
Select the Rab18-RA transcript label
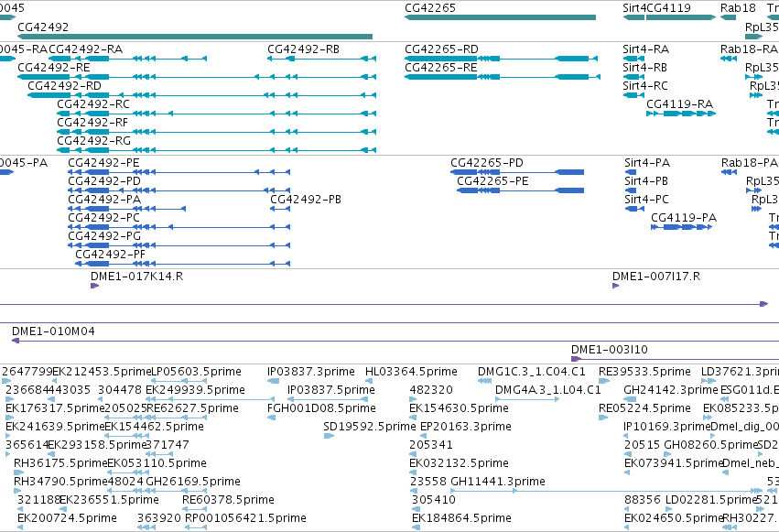coord(749,49)
